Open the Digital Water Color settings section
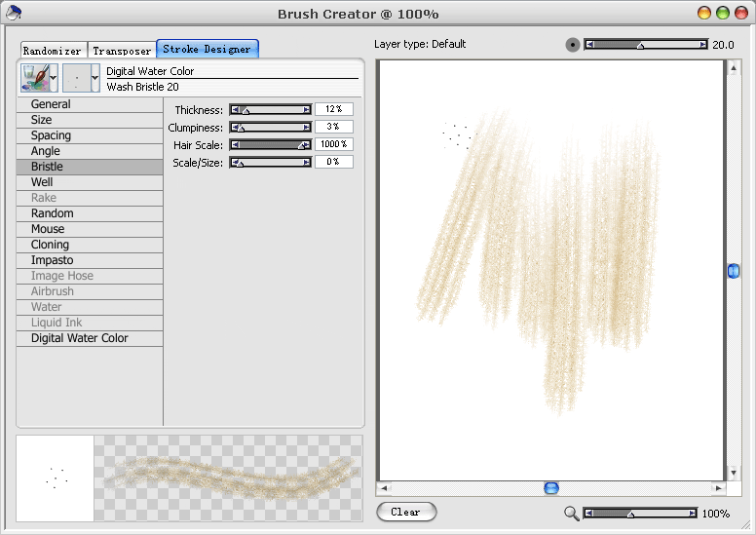Screen dimensions: 756x535 coord(90,338)
